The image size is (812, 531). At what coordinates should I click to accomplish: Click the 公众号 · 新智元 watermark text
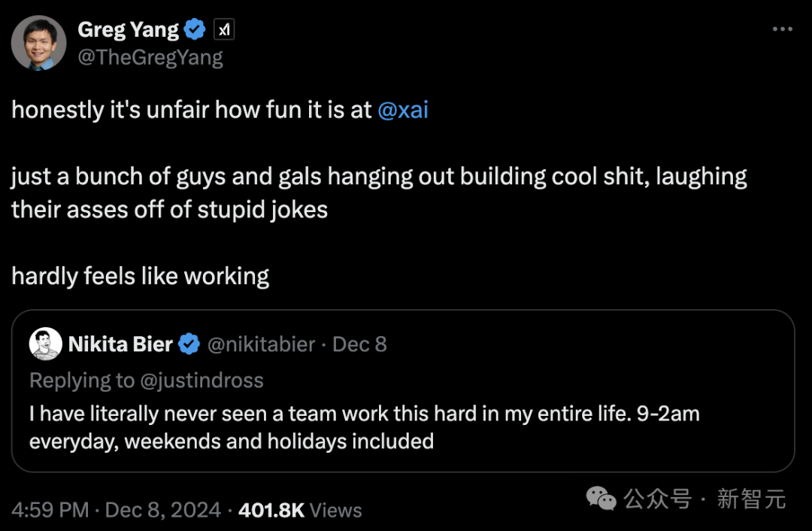point(704,499)
